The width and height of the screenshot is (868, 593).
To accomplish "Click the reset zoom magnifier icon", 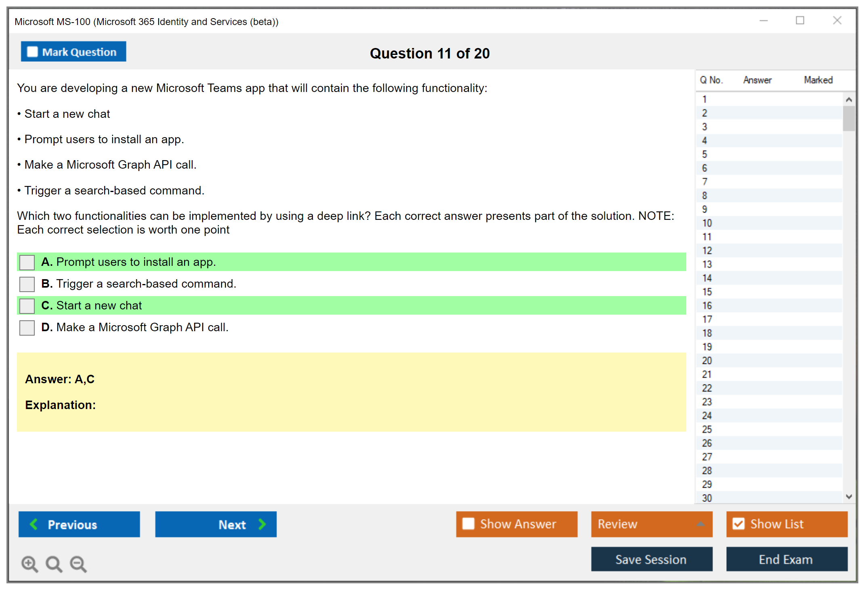I will (54, 564).
